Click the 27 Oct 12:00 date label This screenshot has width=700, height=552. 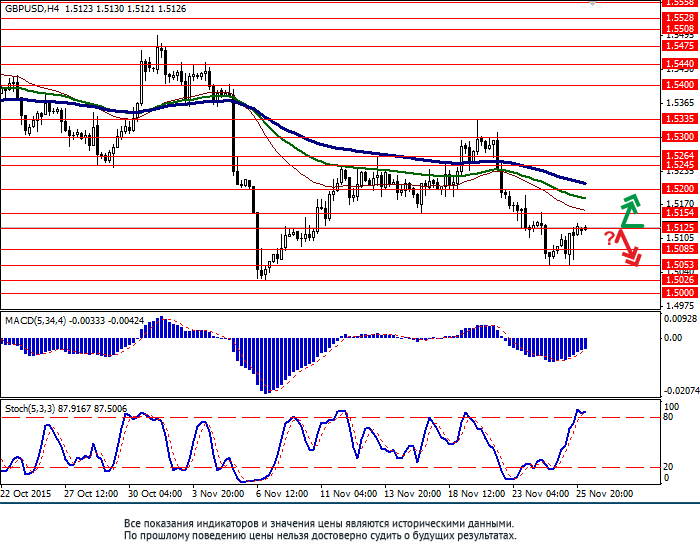click(x=91, y=494)
